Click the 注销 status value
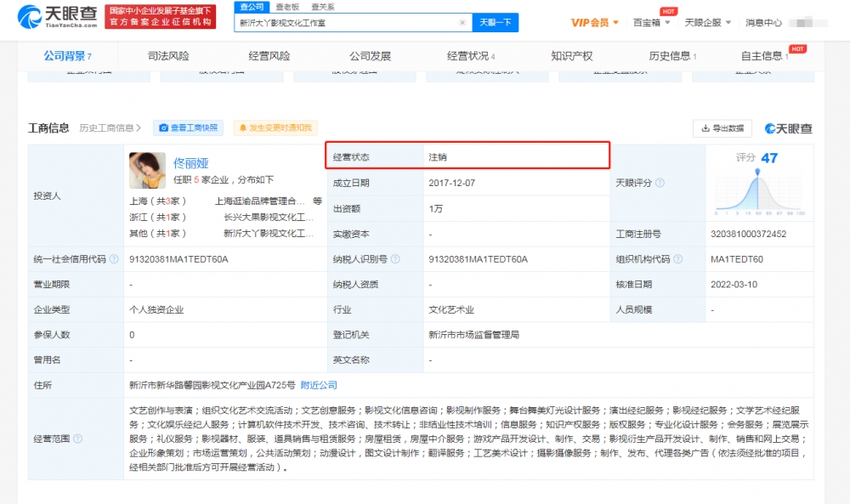Viewport: 850px width, 504px height. 438,157
